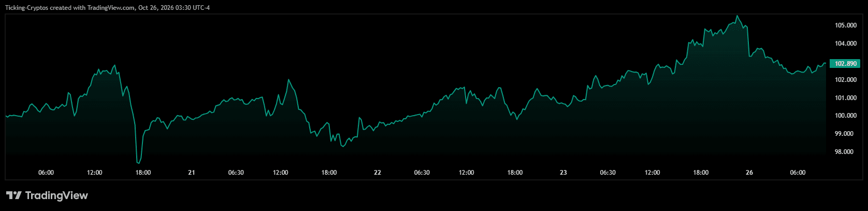Click the 105.000 price axis label
Image resolution: width=868 pixels, height=211 pixels.
point(845,25)
